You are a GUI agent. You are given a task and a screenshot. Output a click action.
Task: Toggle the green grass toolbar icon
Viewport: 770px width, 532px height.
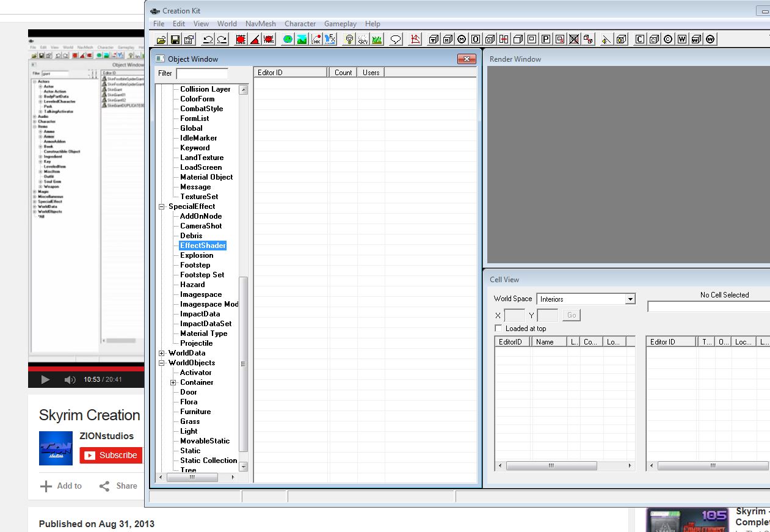click(377, 40)
